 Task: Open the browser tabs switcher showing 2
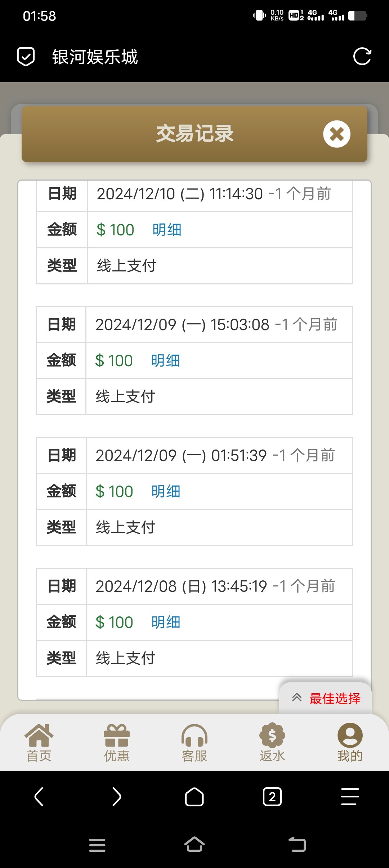click(x=272, y=797)
